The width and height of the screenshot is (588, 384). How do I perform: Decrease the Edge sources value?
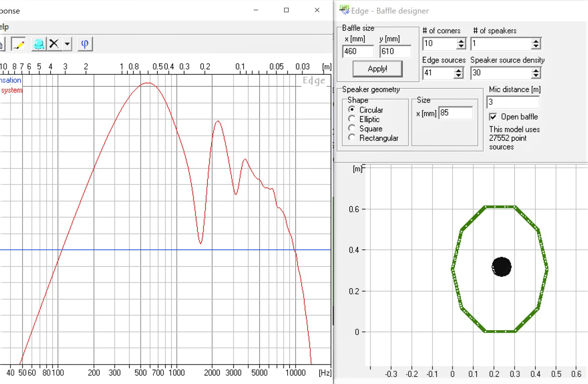459,75
